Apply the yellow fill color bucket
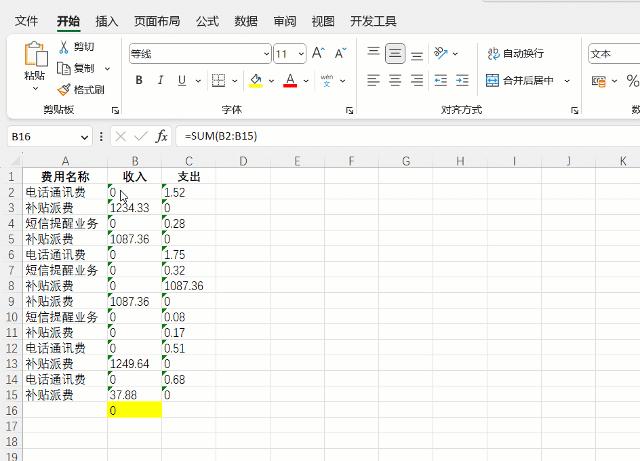Viewport: 640px width, 461px height. [256, 80]
